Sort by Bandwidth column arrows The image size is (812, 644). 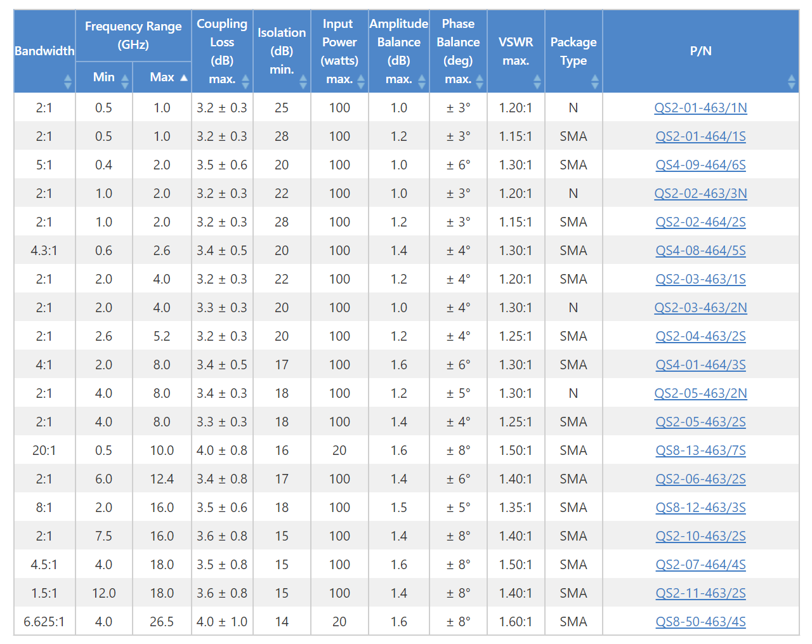tap(68, 81)
